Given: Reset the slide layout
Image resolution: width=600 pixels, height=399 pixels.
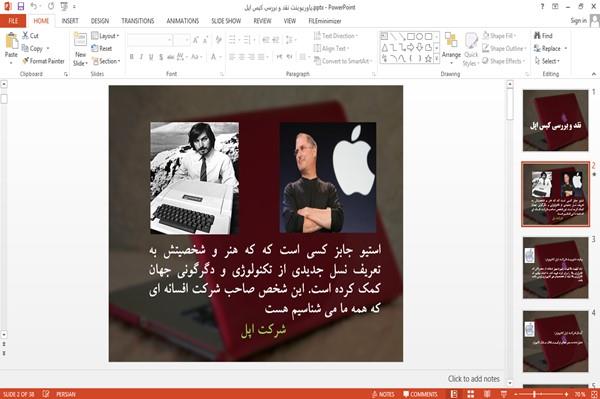Looking at the screenshot, I should (x=102, y=48).
